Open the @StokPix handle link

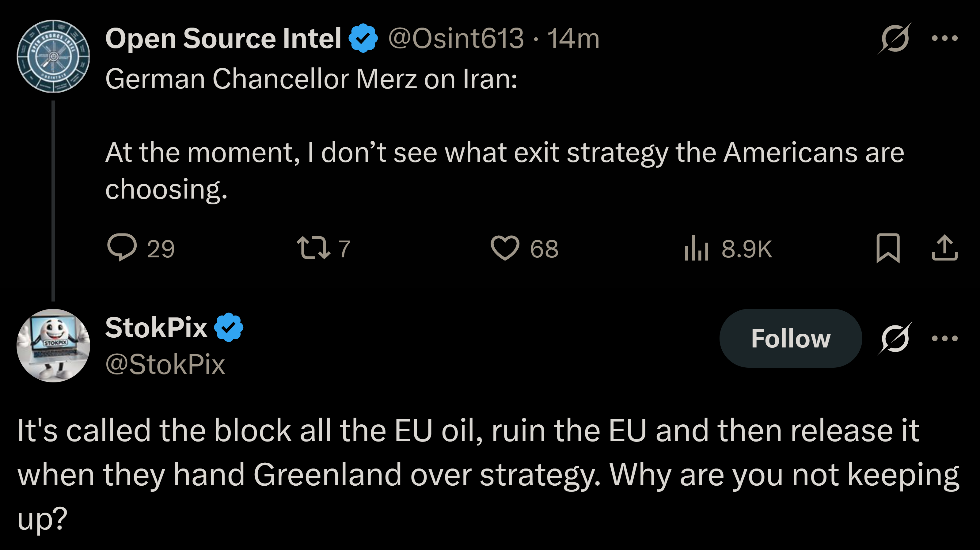165,364
